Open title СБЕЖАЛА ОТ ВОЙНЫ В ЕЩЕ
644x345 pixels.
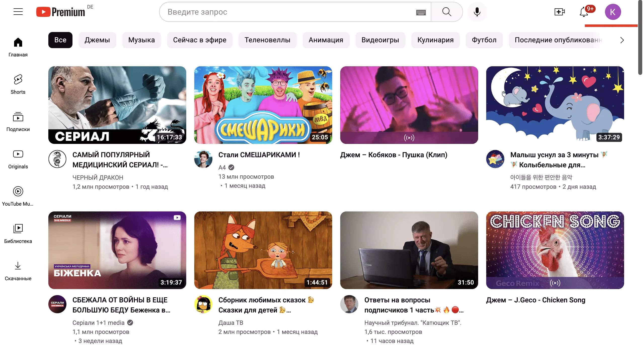(121, 305)
